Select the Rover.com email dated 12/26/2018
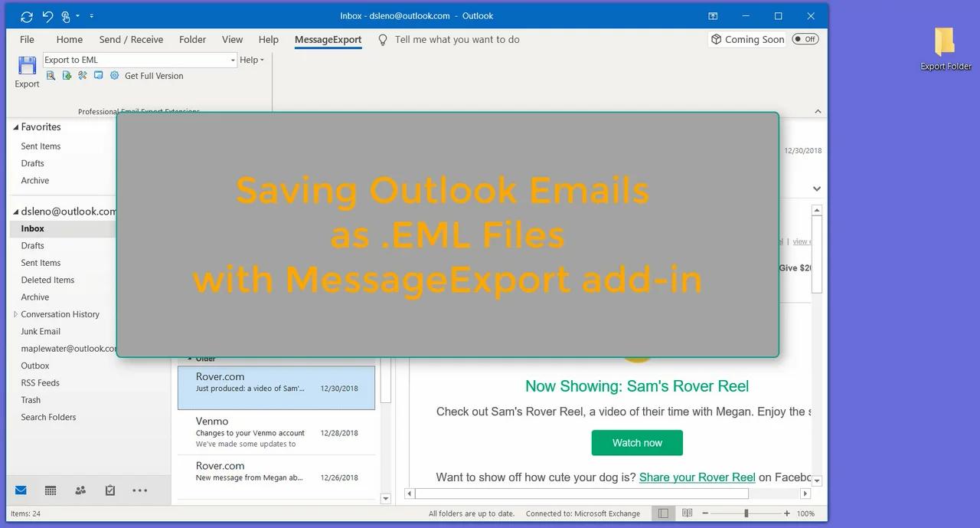 (276, 477)
